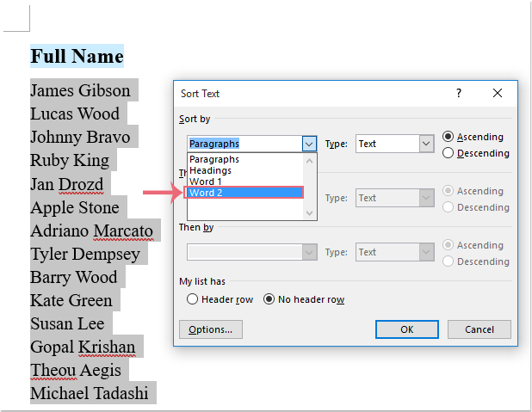Choose the Header row option
532x412 pixels.
pos(193,299)
